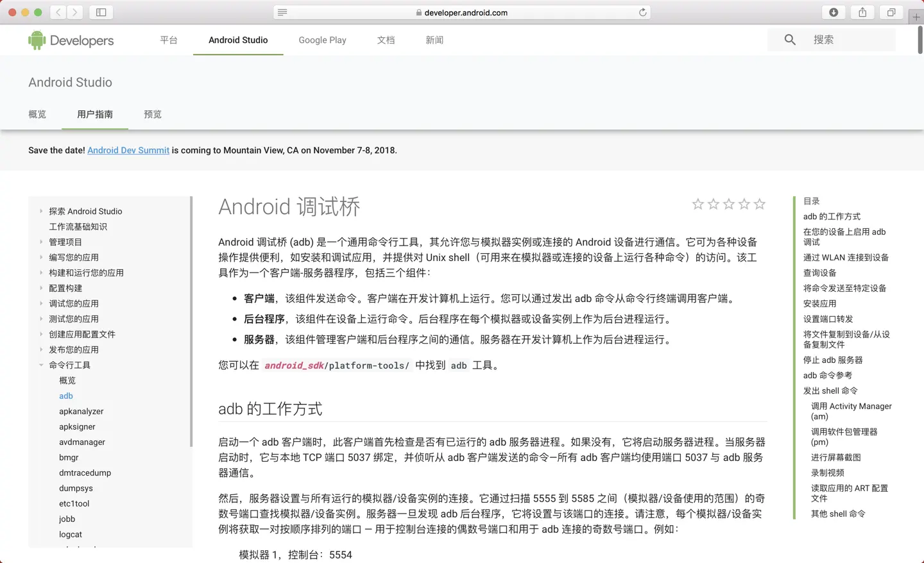Screen dimensions: 924x563
Task: Rate the page five stars
Action: [760, 204]
